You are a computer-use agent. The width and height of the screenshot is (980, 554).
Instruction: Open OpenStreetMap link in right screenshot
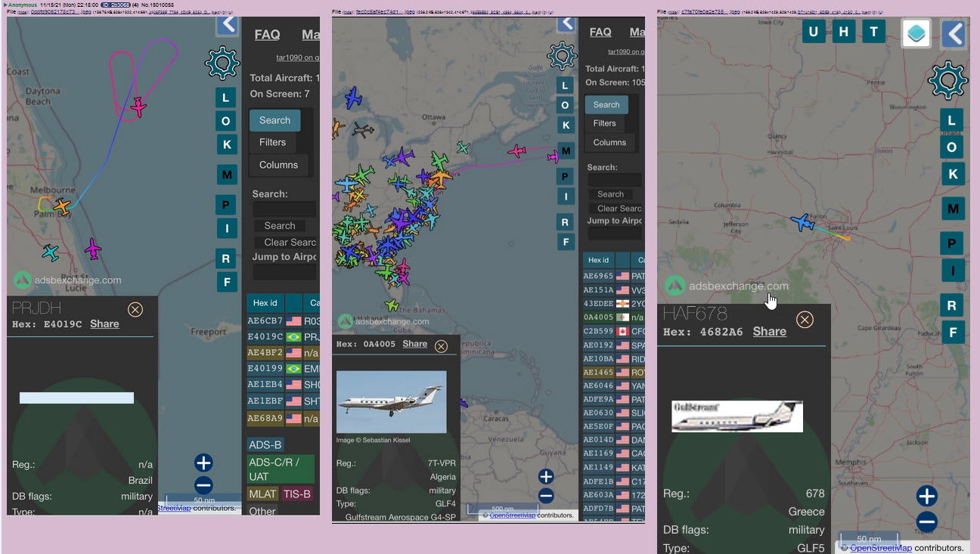pos(880,548)
